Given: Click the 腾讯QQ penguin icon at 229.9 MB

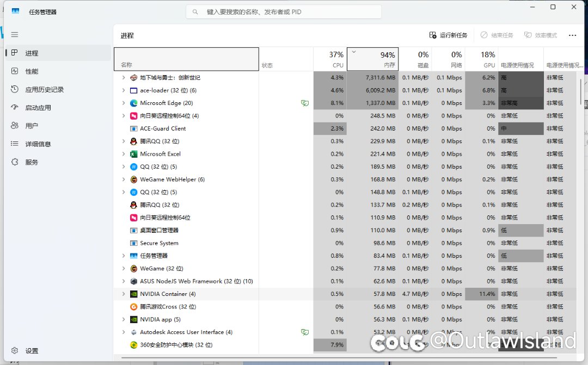Looking at the screenshot, I should pyautogui.click(x=133, y=141).
